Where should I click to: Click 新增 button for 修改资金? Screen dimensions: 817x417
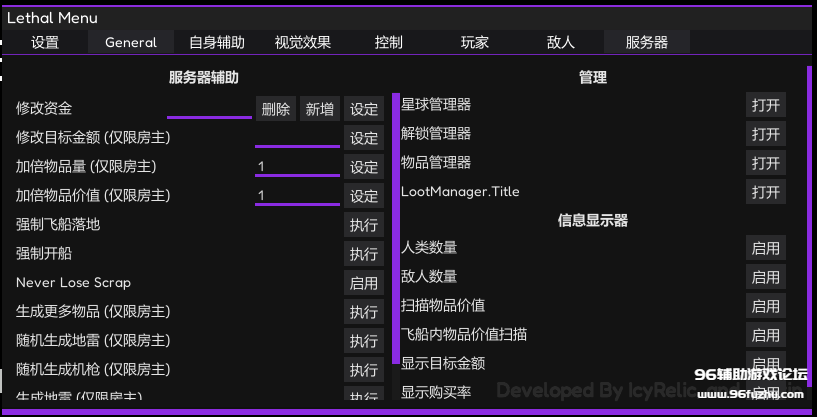321,109
